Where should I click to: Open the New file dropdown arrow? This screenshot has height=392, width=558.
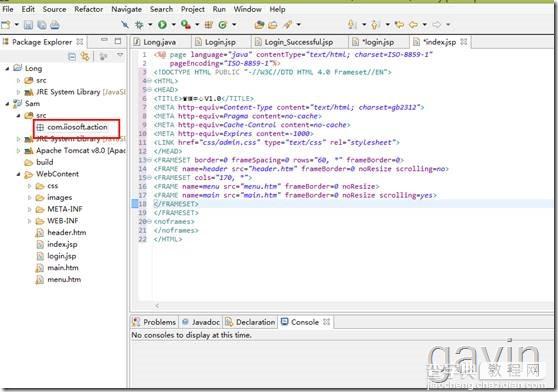(x=16, y=25)
